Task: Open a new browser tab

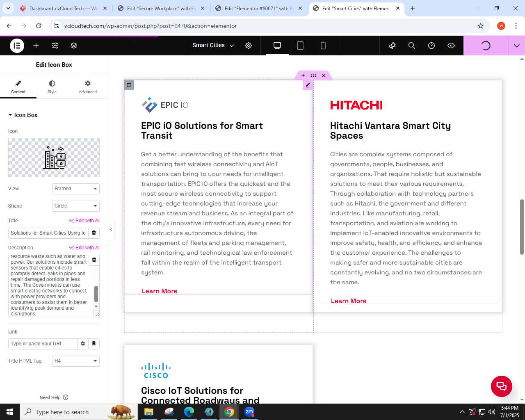Action: (413, 8)
